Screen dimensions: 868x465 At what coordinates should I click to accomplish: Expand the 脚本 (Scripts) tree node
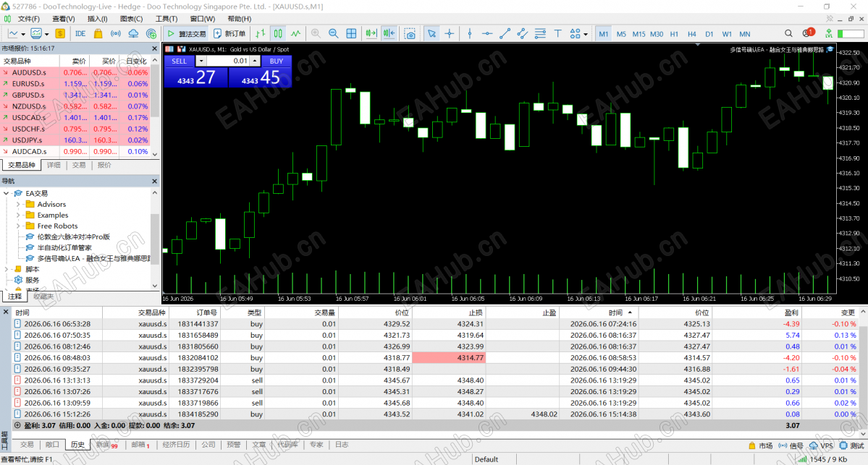pyautogui.click(x=6, y=269)
